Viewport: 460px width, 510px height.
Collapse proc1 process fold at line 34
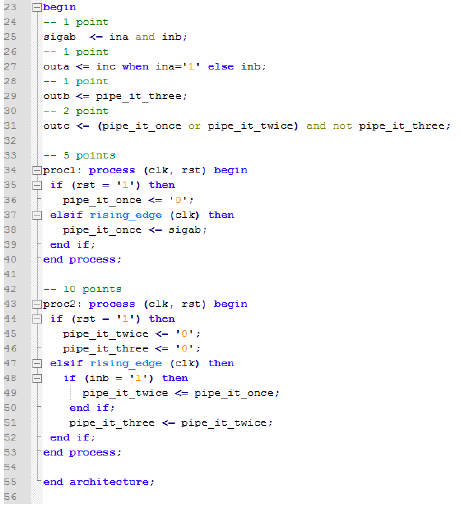(37, 171)
